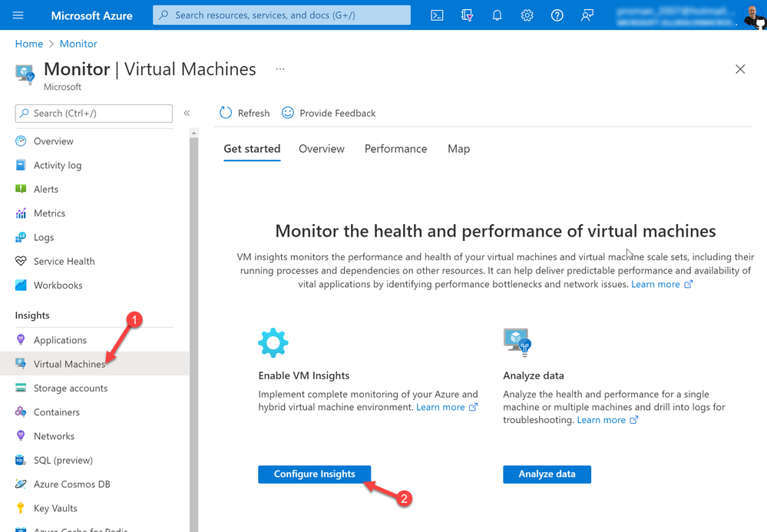Click the Overview gauge icon in sidebar
This screenshot has height=532, width=767.
point(21,140)
